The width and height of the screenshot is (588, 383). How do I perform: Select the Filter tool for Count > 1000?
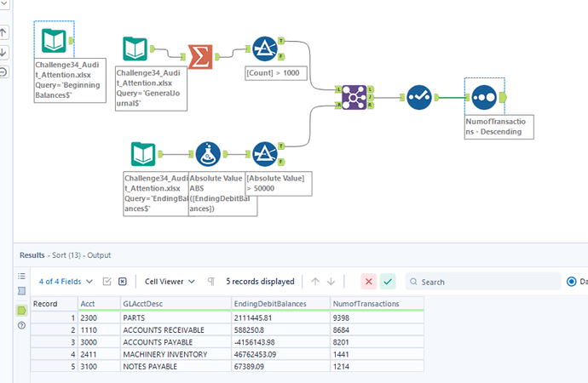click(265, 50)
